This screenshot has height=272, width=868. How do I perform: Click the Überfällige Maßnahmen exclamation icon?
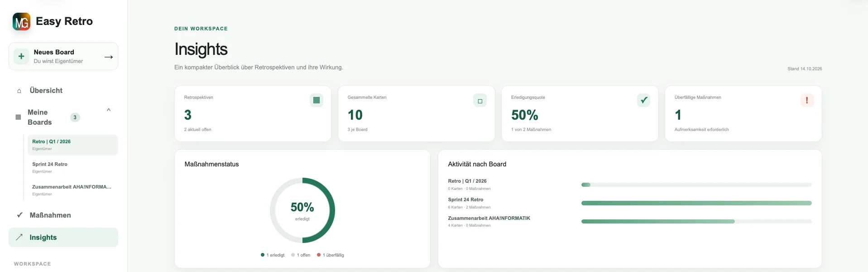(807, 100)
